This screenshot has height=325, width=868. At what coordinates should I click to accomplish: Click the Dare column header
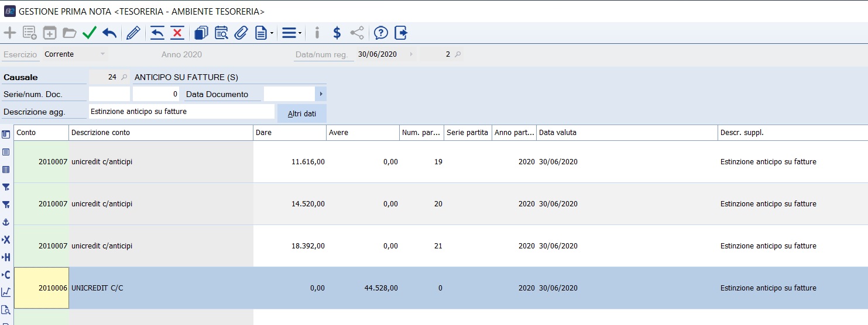(289, 133)
